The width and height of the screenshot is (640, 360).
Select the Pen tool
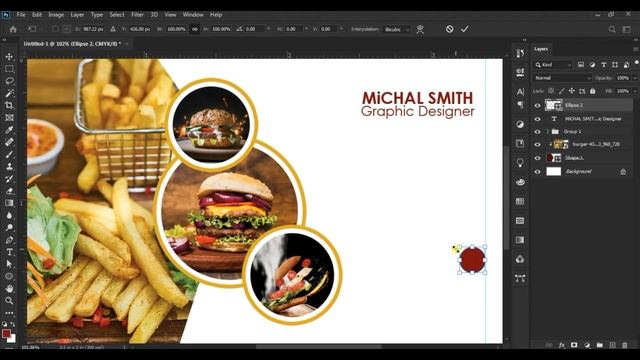coord(9,240)
